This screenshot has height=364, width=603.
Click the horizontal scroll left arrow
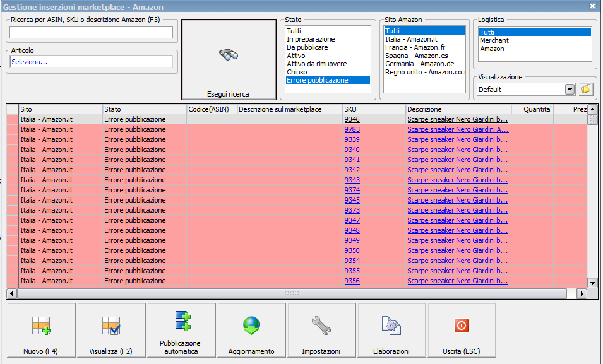pos(11,293)
